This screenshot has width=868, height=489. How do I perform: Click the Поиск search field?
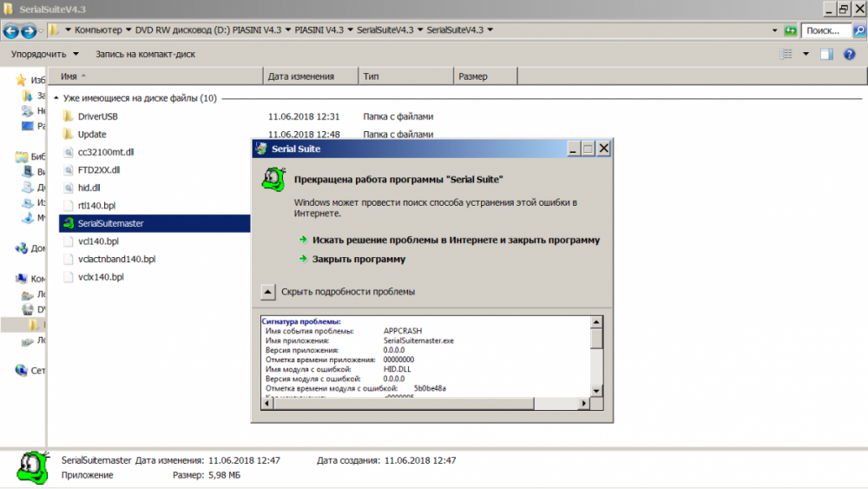[x=827, y=30]
